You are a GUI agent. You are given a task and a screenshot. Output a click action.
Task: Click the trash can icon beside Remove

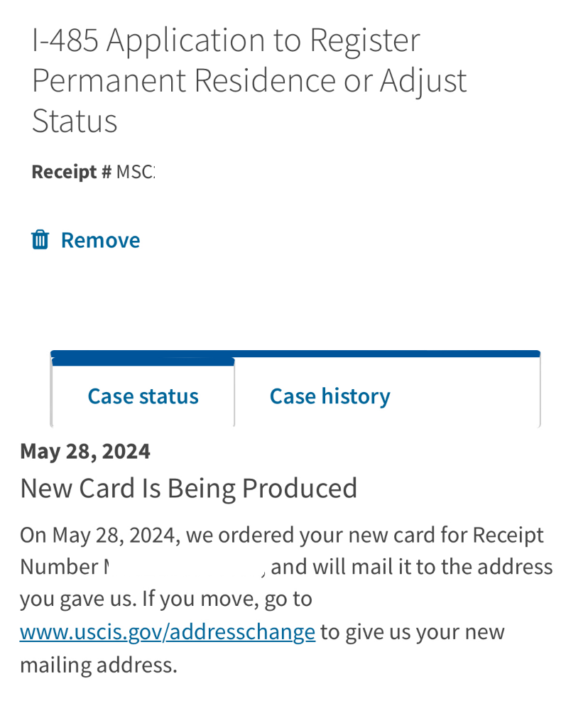click(40, 240)
